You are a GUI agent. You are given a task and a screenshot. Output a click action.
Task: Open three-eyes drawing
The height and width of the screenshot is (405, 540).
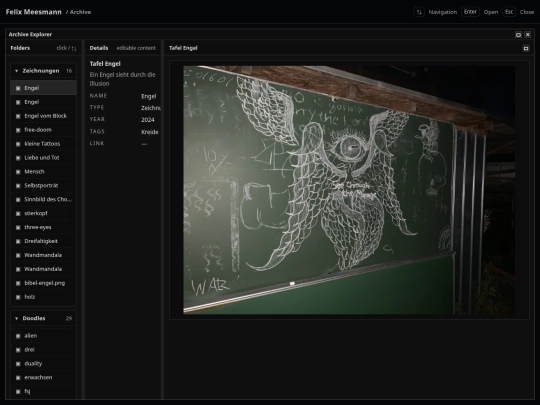[43, 227]
